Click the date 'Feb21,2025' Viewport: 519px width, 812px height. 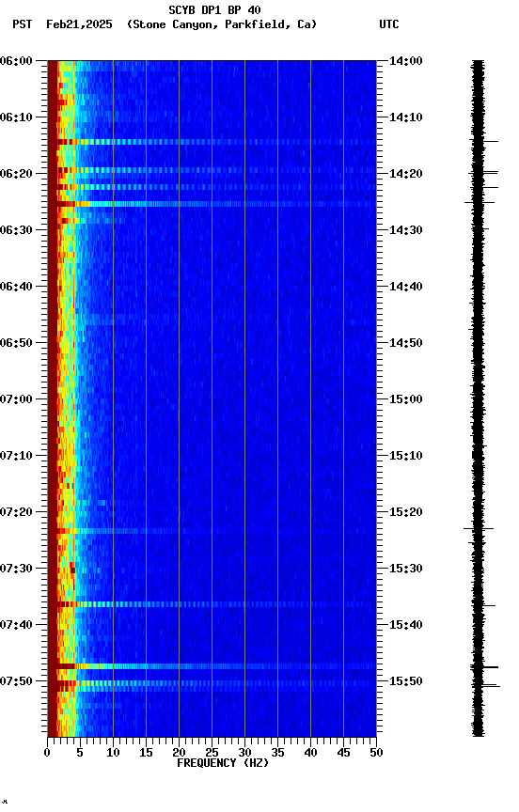(79, 24)
